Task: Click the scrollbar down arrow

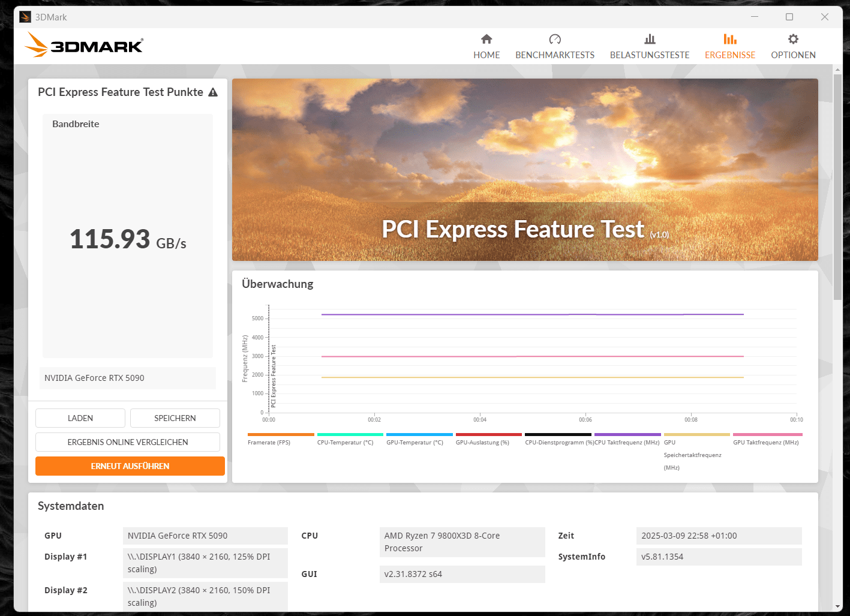Action: [x=837, y=606]
